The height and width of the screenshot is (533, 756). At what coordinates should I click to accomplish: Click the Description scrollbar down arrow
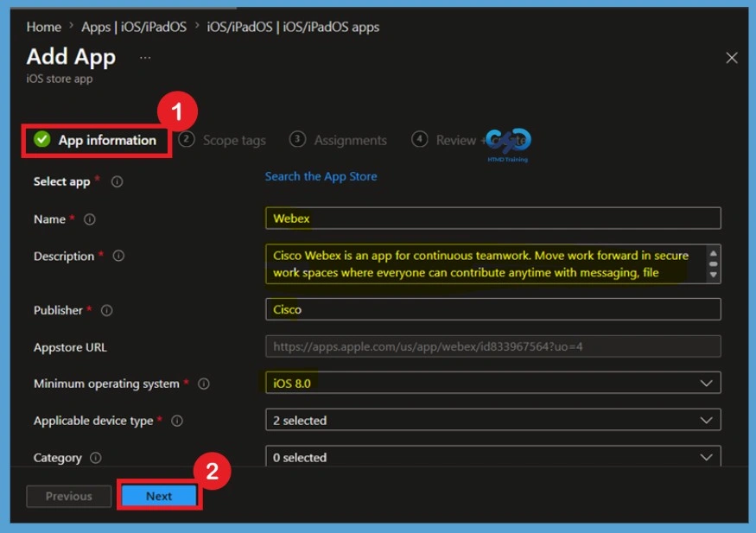click(x=713, y=275)
